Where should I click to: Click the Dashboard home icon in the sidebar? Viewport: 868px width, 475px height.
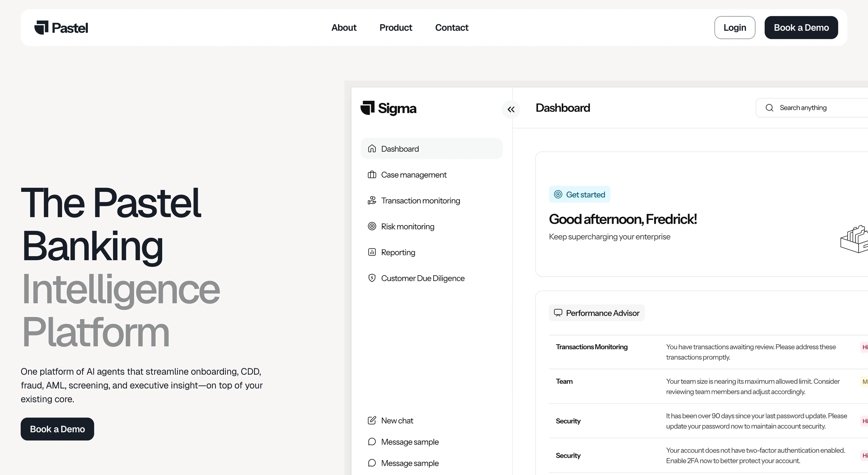click(372, 149)
